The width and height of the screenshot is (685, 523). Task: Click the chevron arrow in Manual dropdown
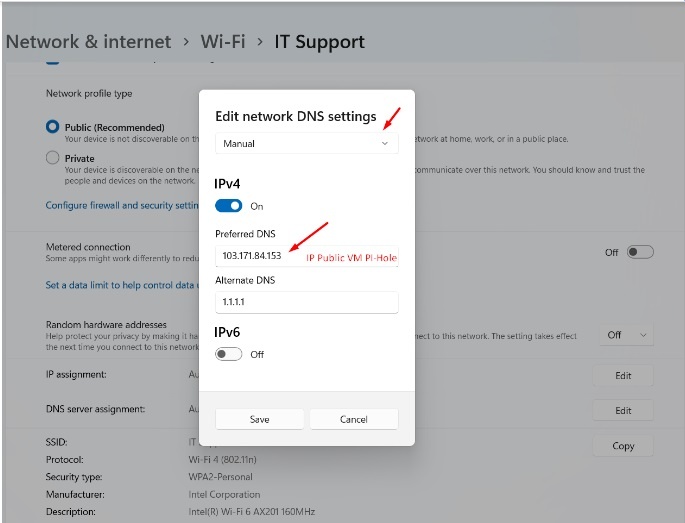[x=385, y=144]
